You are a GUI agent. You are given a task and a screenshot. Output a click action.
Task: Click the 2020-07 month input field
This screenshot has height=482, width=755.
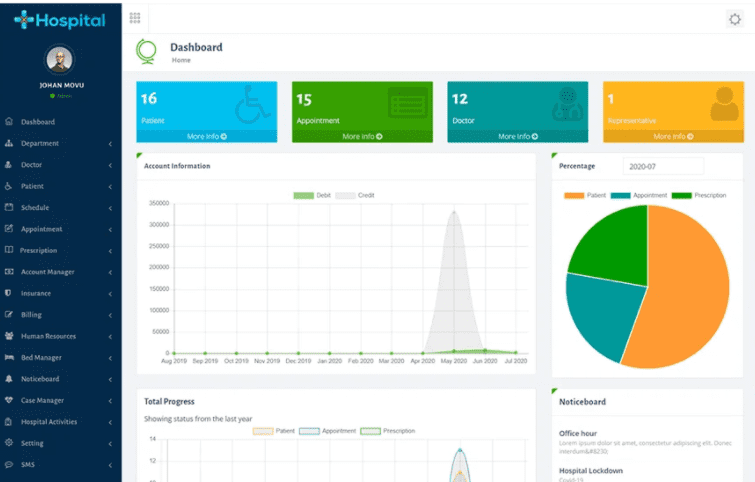[x=663, y=167]
